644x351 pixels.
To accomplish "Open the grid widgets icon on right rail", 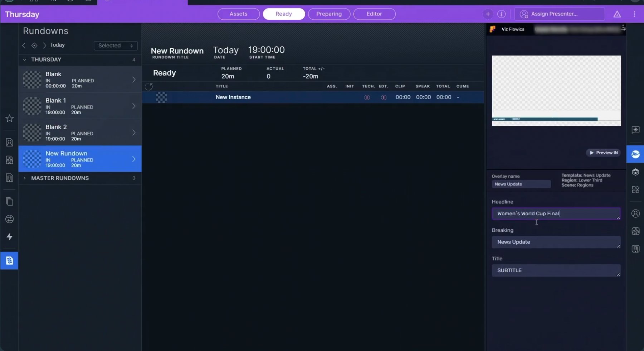I will tap(635, 189).
